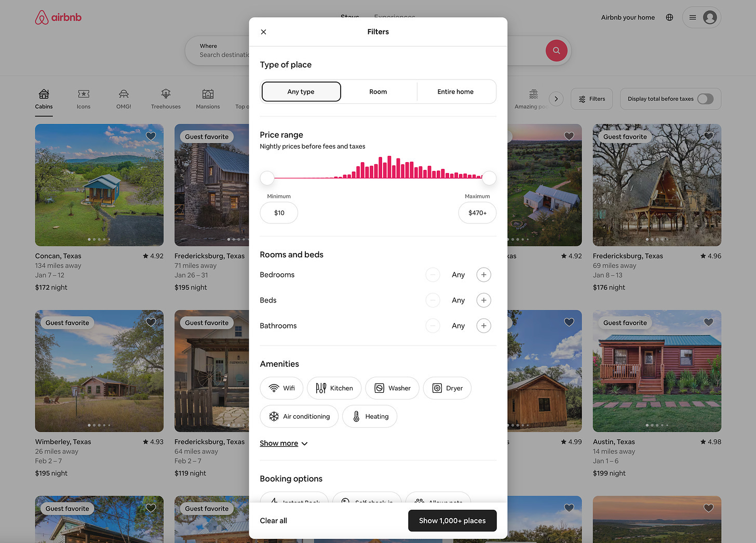
Task: Decrease the Beds count with minus
Action: tap(433, 300)
